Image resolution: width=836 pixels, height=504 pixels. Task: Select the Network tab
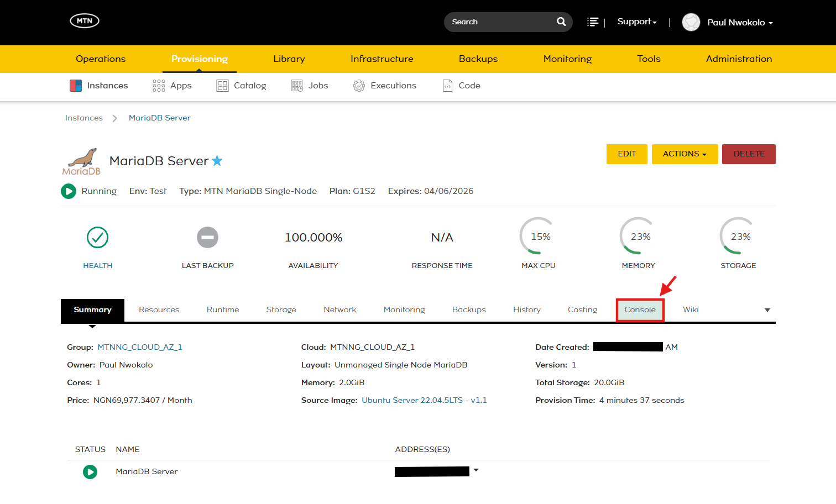340,310
